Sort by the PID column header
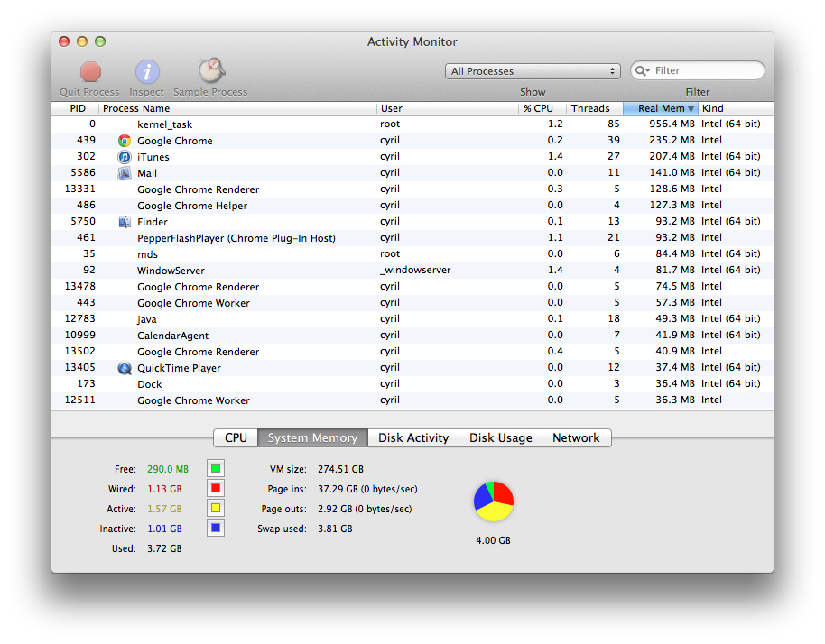825x644 pixels. pos(75,108)
